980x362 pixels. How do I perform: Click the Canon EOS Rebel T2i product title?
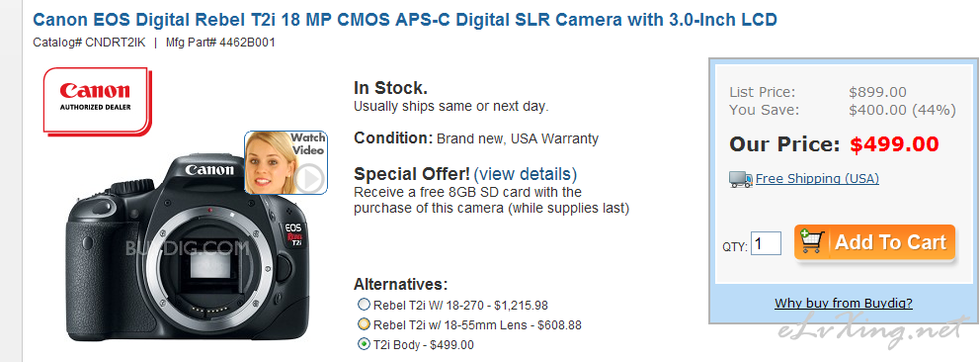coord(405,20)
